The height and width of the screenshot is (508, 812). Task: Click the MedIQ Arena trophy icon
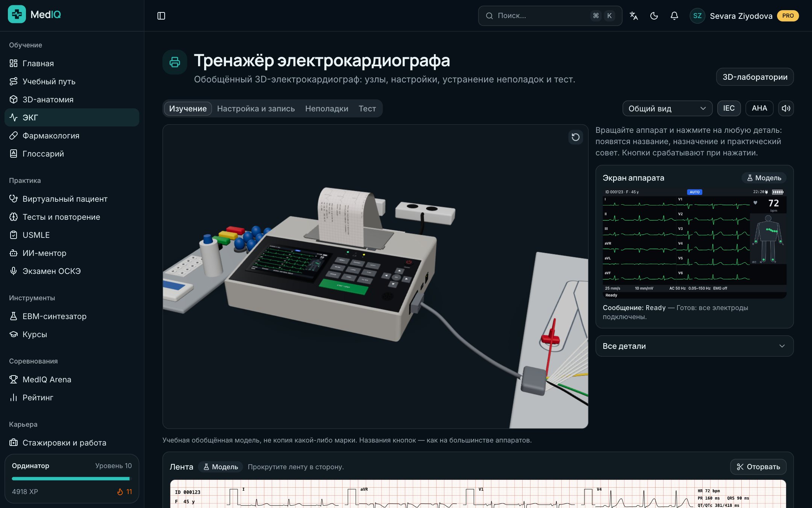pyautogui.click(x=14, y=379)
